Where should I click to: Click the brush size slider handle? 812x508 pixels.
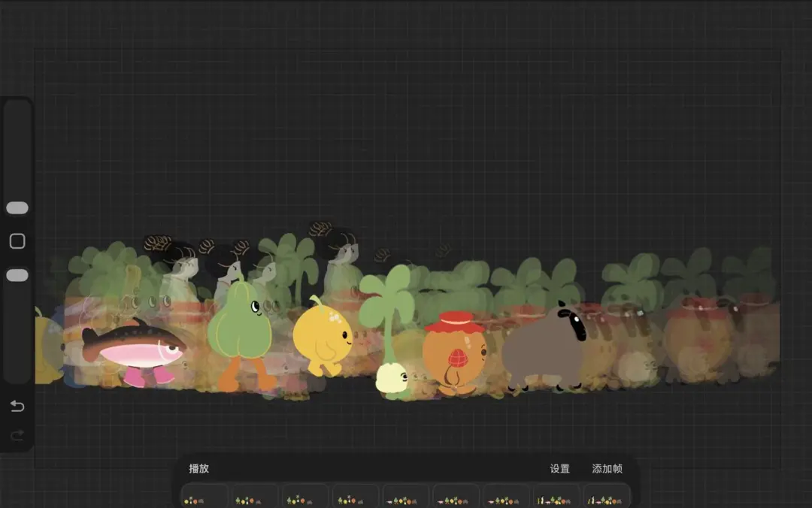[17, 208]
